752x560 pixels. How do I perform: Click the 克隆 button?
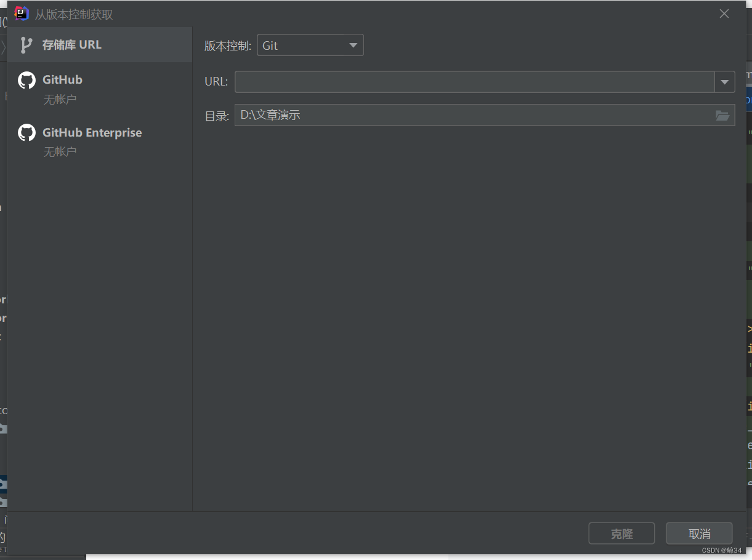(x=621, y=534)
